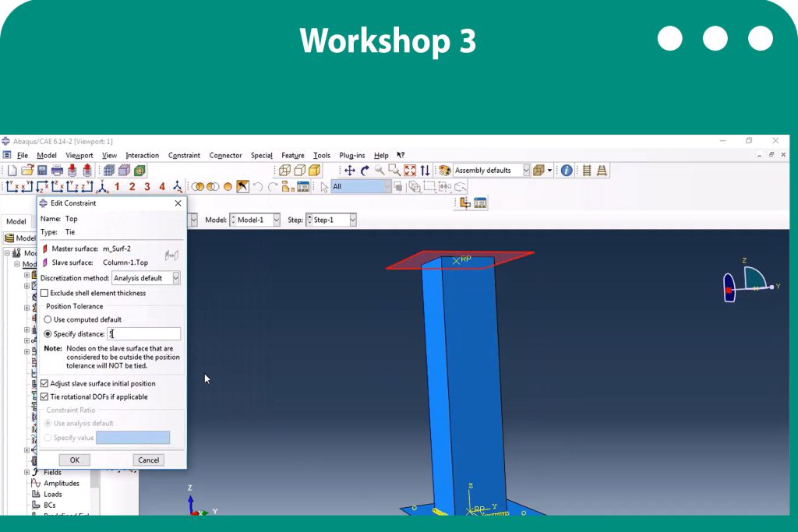Select Use computed default radio button
The width and height of the screenshot is (798, 532).
point(48,319)
